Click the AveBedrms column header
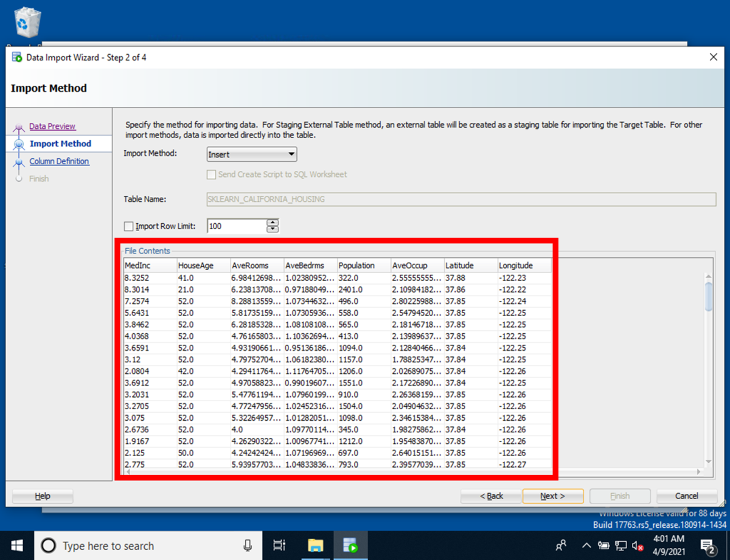The image size is (730, 560). click(x=310, y=266)
